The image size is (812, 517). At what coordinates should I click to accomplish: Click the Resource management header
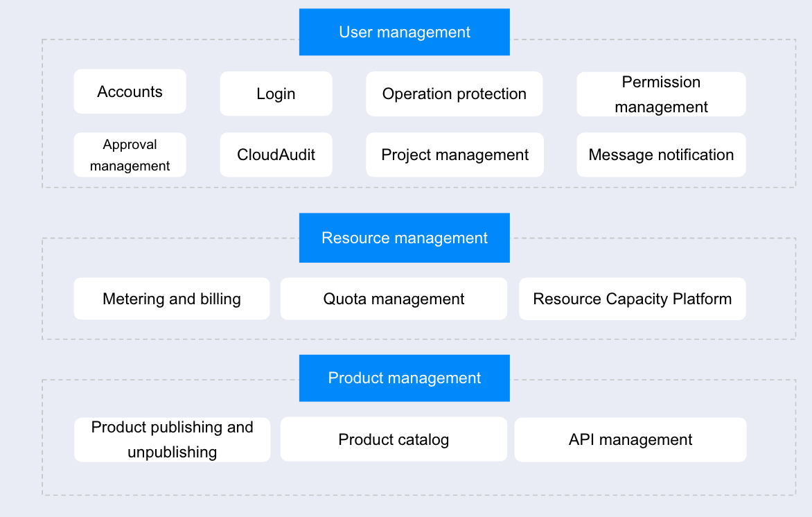click(x=405, y=238)
